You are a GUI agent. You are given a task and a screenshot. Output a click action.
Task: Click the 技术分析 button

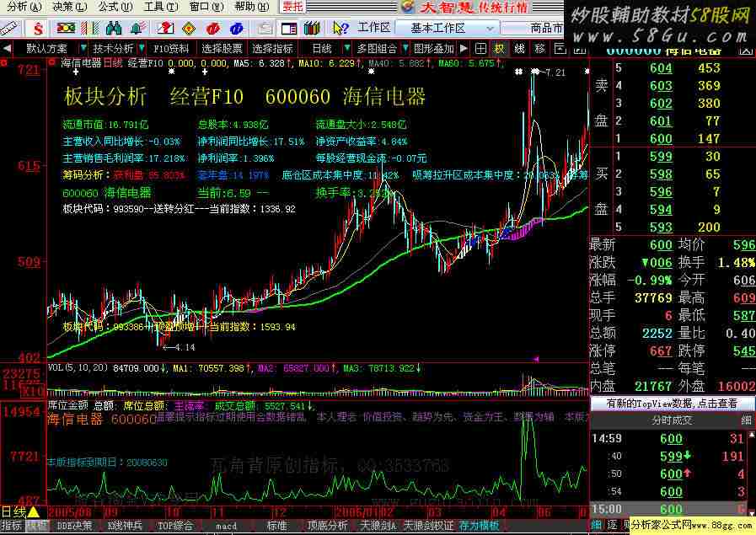113,48
